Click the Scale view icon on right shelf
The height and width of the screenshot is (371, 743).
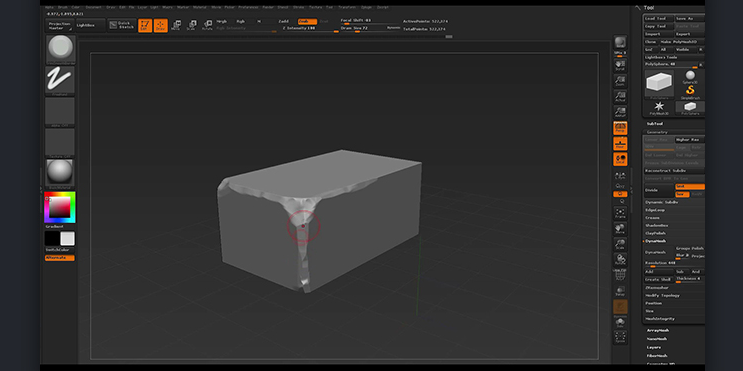coord(620,244)
